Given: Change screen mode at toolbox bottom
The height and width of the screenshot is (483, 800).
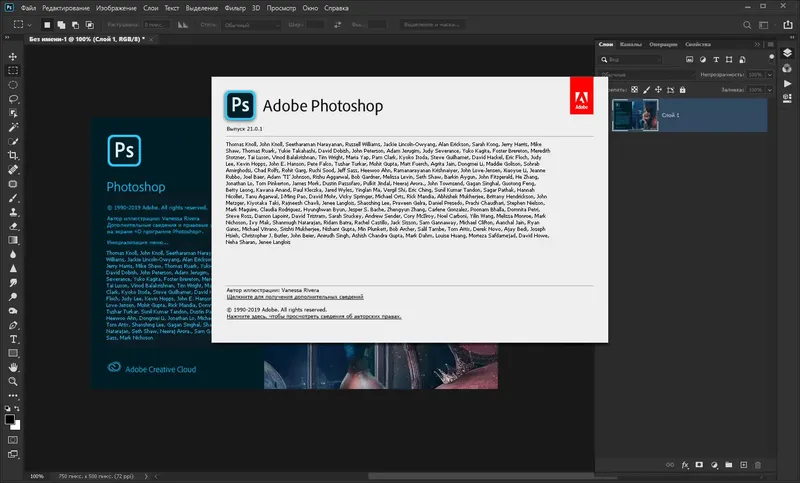Looking at the screenshot, I should click(13, 454).
